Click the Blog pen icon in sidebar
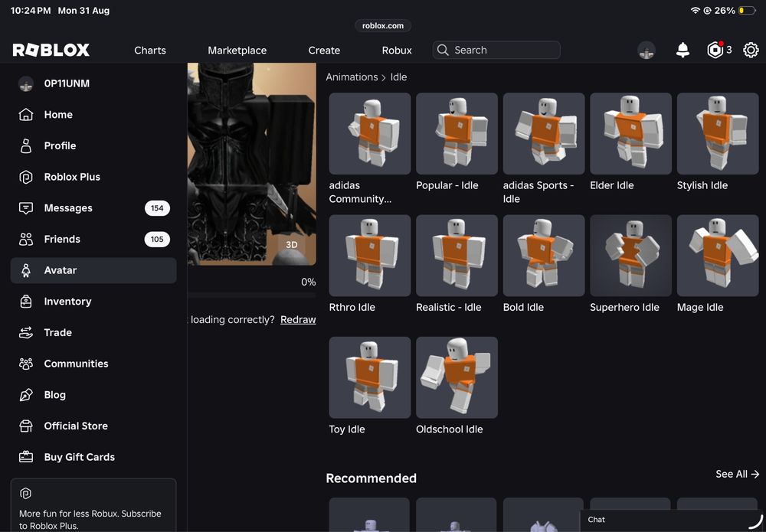This screenshot has height=532, width=766. point(26,395)
